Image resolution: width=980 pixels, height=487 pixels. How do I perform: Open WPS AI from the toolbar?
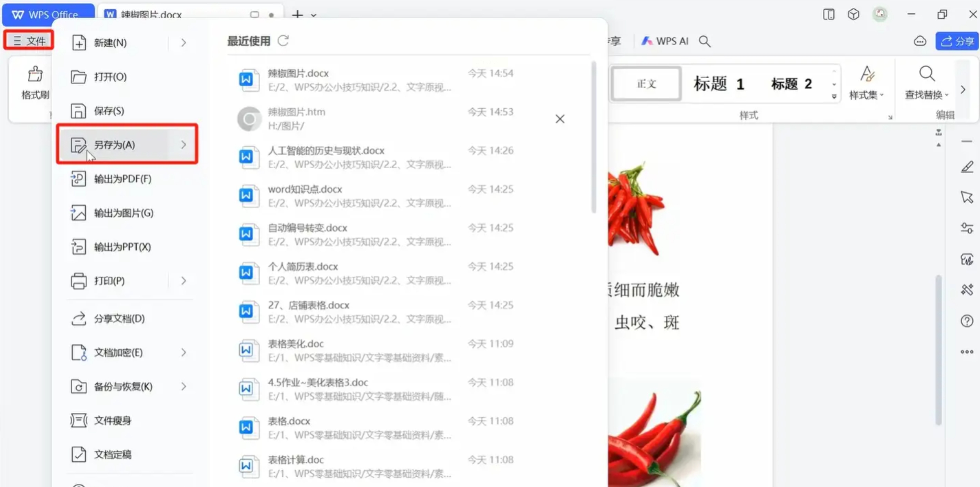665,41
